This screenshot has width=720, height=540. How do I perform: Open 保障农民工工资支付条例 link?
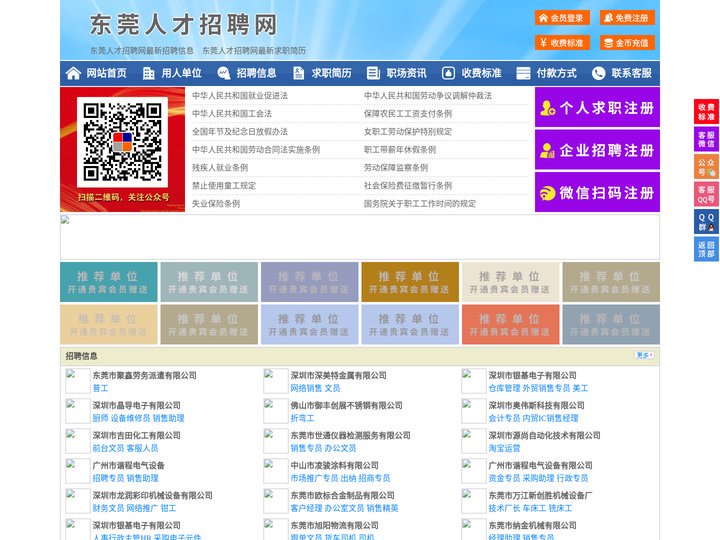[x=408, y=113]
